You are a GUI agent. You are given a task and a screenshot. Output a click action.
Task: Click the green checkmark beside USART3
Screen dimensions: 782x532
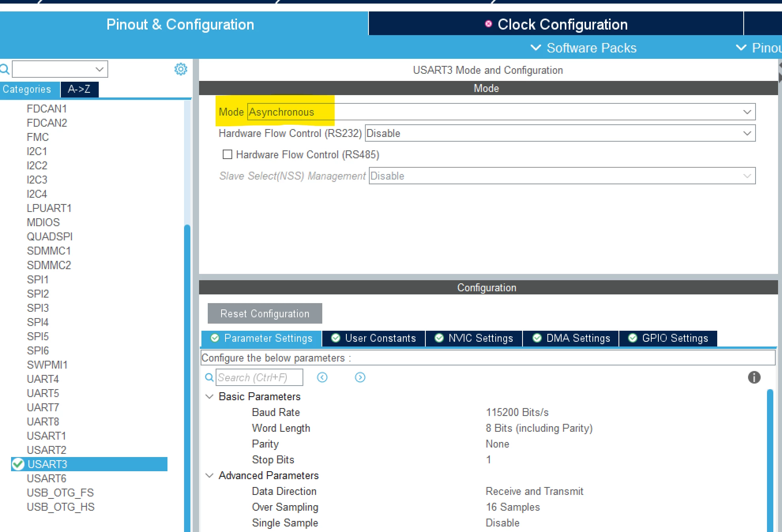18,464
